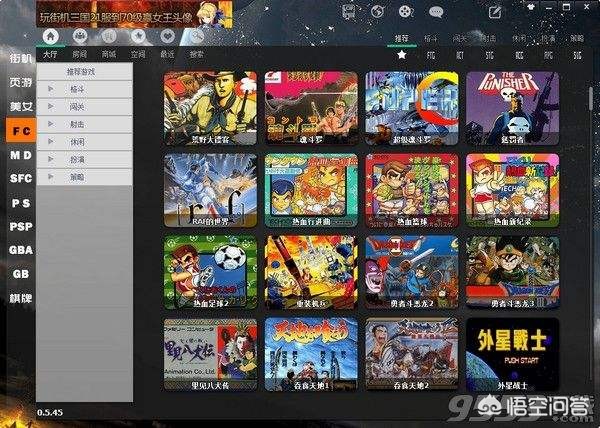
Task: Switch to the 空间 tab
Action: click(x=138, y=54)
